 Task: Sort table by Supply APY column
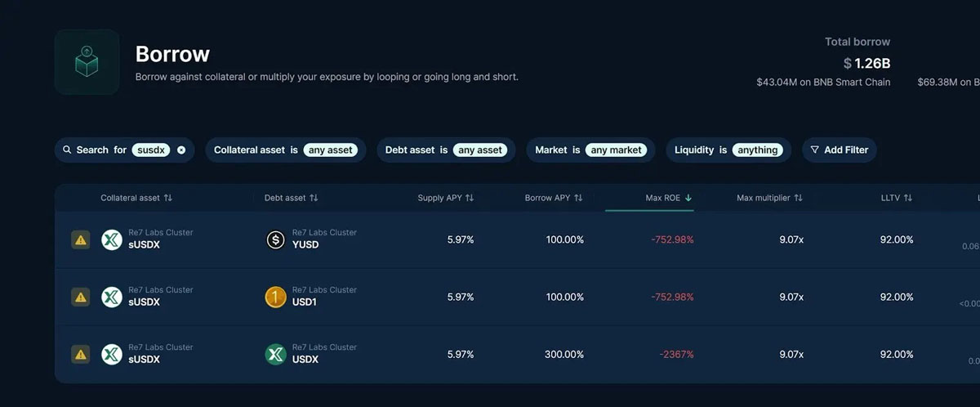445,198
